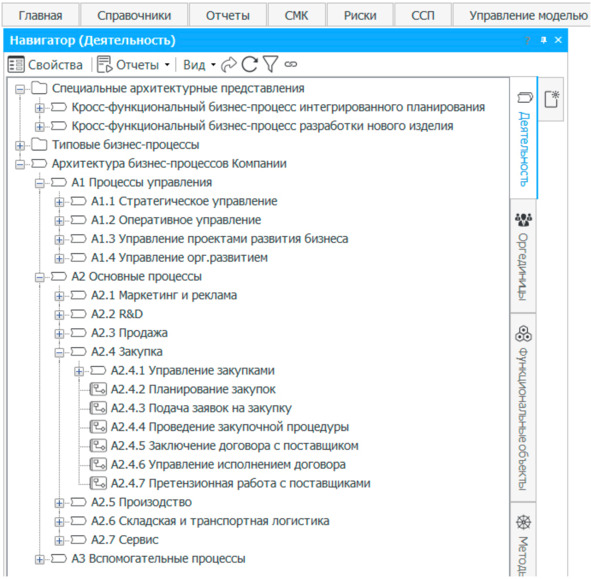Expand A3 Вспомогательные процессы
The height and width of the screenshot is (579, 591).
40,559
